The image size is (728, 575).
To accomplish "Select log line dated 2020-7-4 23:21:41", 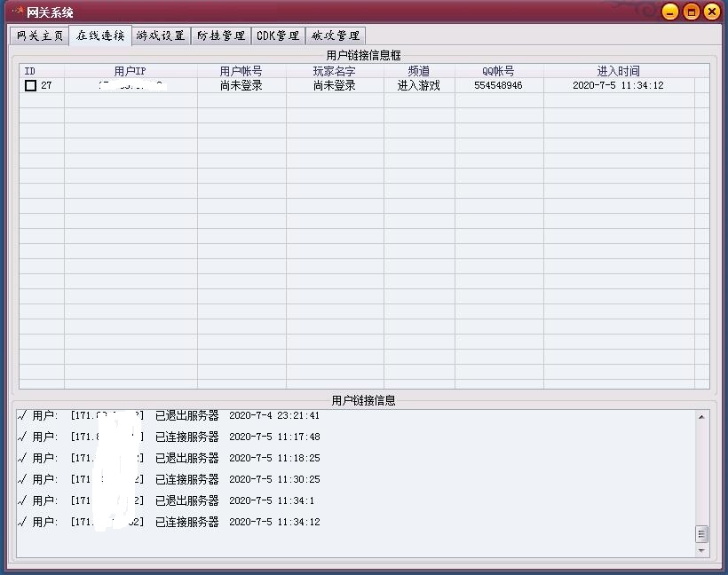I will pyautogui.click(x=169, y=415).
